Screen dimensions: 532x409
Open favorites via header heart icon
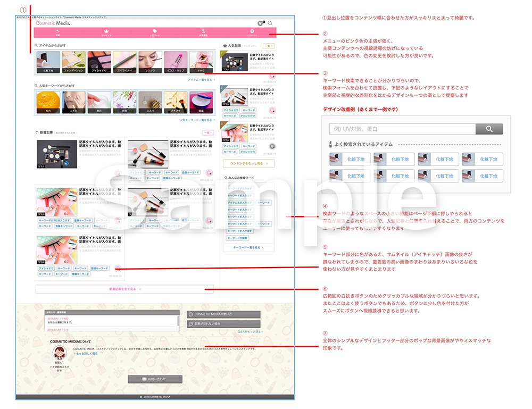tap(260, 23)
